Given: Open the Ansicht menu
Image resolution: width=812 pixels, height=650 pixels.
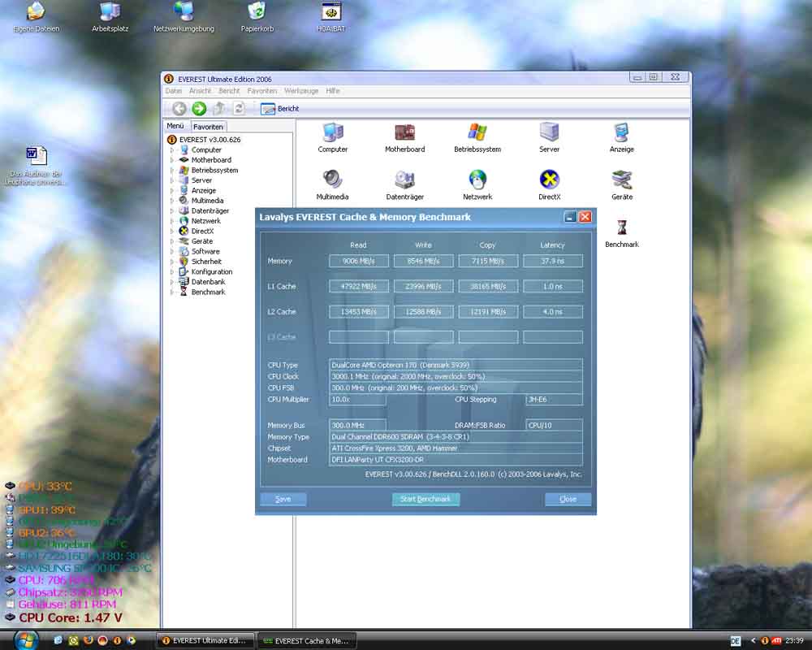Looking at the screenshot, I should (200, 91).
